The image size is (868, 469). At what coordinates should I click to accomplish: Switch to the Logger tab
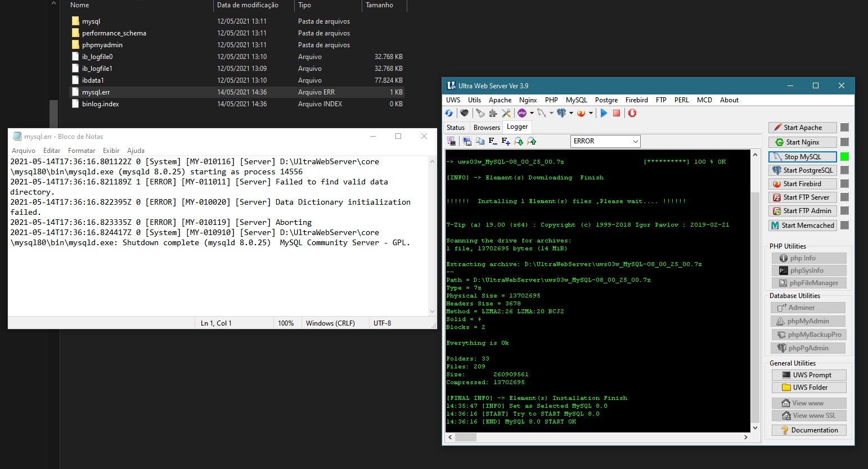517,127
